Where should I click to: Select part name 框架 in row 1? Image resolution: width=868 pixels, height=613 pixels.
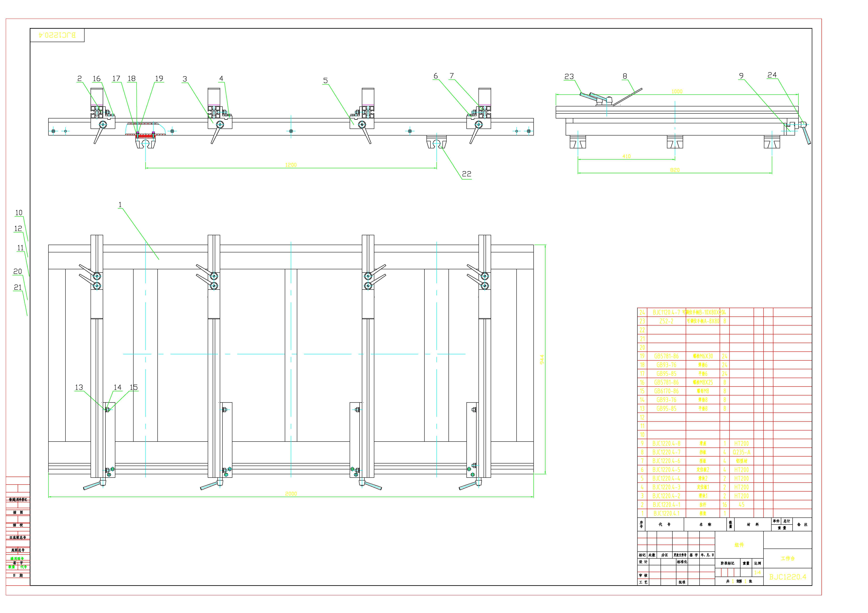click(x=703, y=513)
